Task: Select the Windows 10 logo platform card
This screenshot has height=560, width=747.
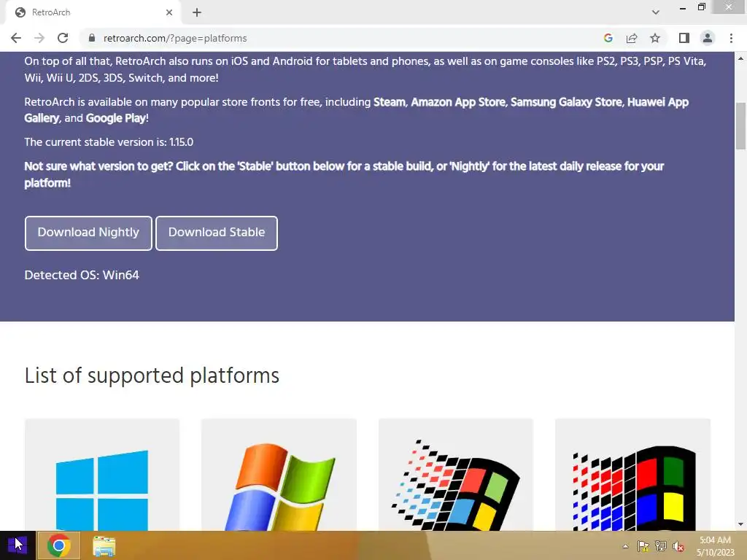Action: pos(102,475)
